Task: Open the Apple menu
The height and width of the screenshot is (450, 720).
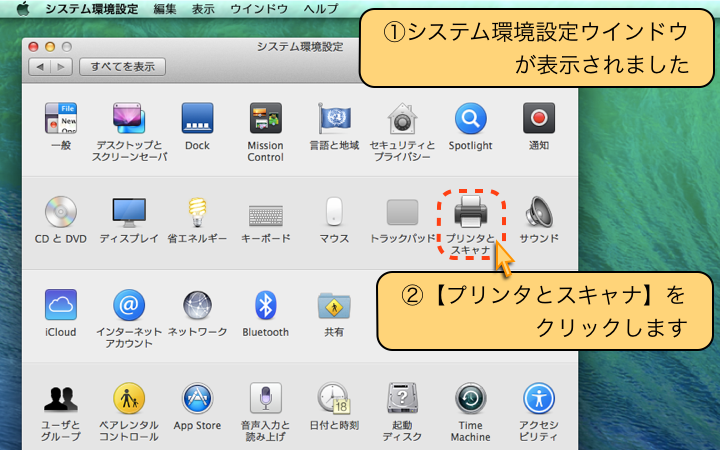Action: (22, 9)
